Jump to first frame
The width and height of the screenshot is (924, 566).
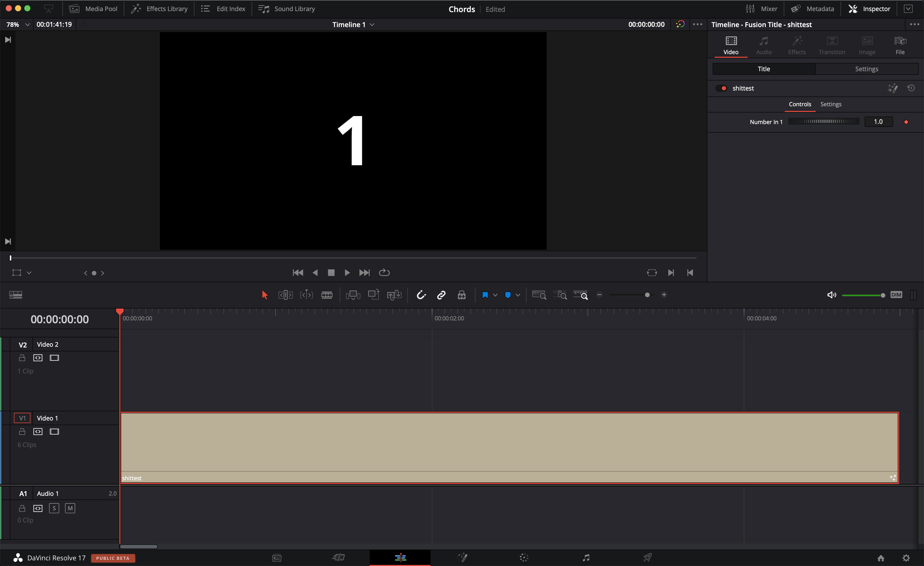tap(298, 272)
